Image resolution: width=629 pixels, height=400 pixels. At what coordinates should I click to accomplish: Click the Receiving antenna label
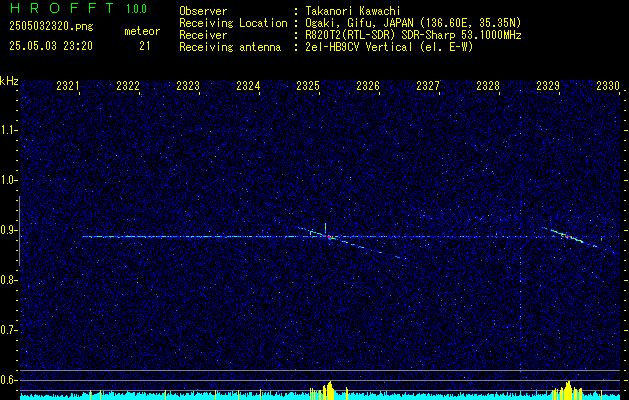point(230,47)
